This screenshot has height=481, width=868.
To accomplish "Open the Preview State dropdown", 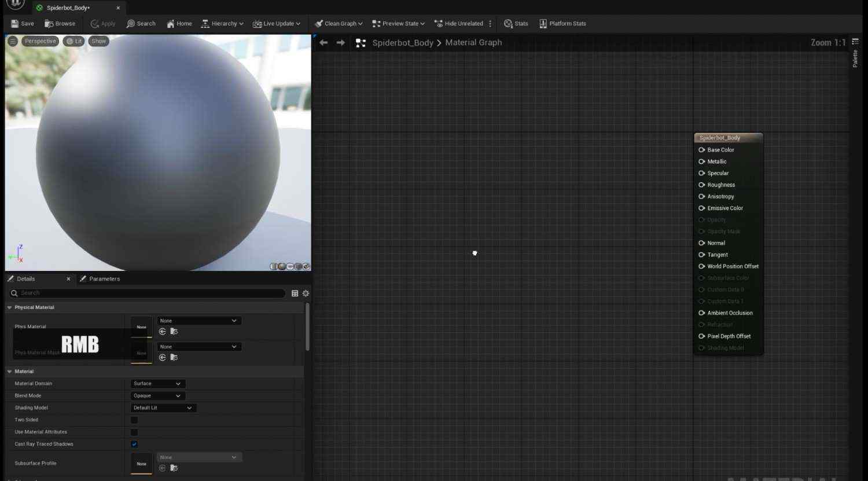I will coord(398,24).
